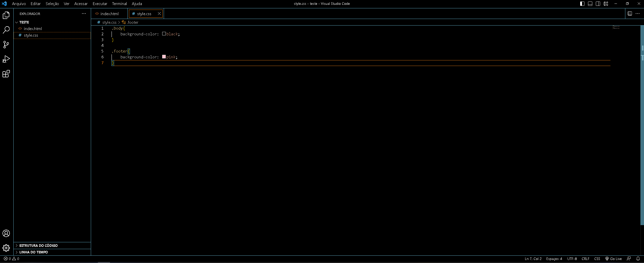Image resolution: width=644 pixels, height=263 pixels.
Task: Click the style.css breadcrumb
Action: click(x=109, y=22)
